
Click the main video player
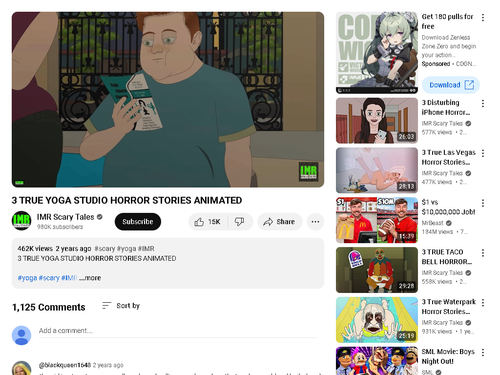[168, 99]
